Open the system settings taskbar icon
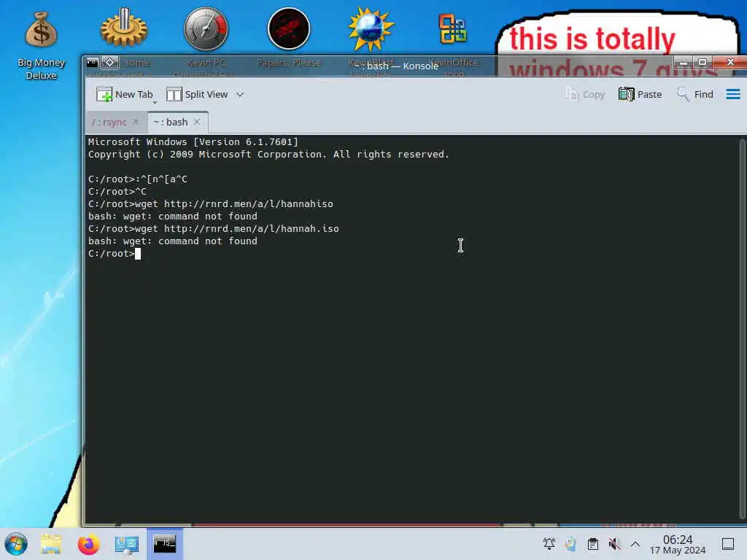The height and width of the screenshot is (560, 747). tap(127, 544)
